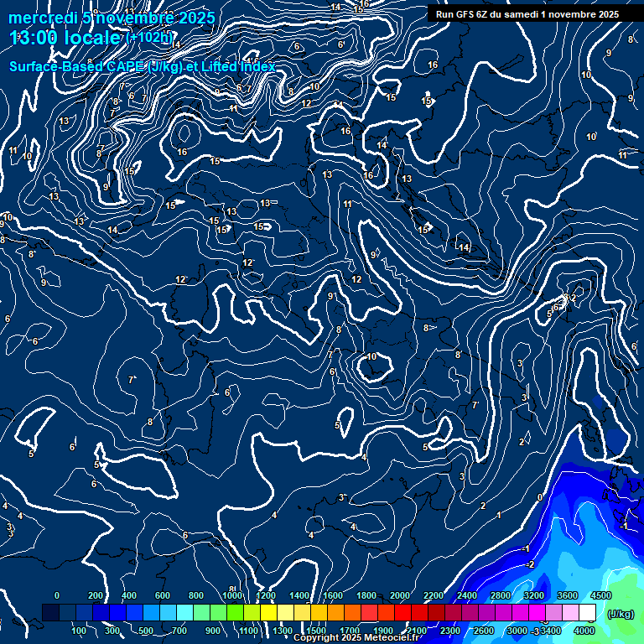The height and width of the screenshot is (644, 644).
Task: Click the '2600' label below the legend
Action: tap(483, 631)
